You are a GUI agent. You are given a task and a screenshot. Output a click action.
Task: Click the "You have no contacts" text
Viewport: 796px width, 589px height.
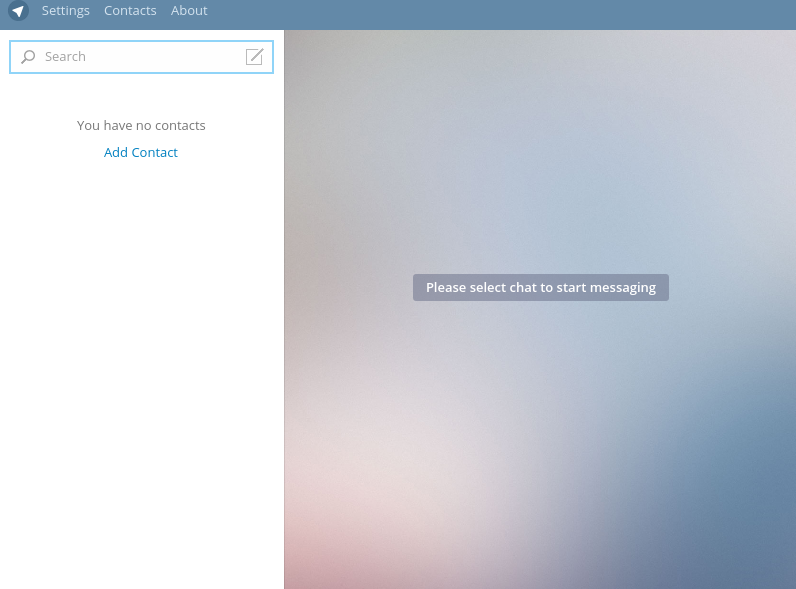tap(141, 126)
